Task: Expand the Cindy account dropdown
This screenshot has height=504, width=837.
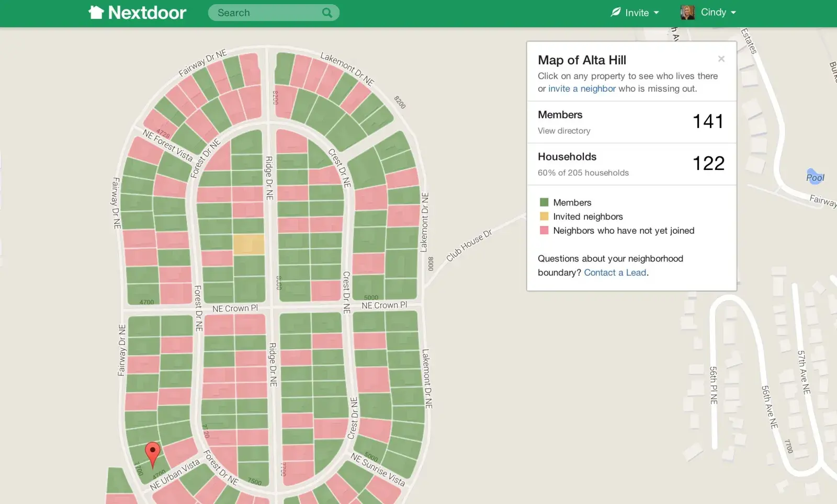Action: [719, 12]
